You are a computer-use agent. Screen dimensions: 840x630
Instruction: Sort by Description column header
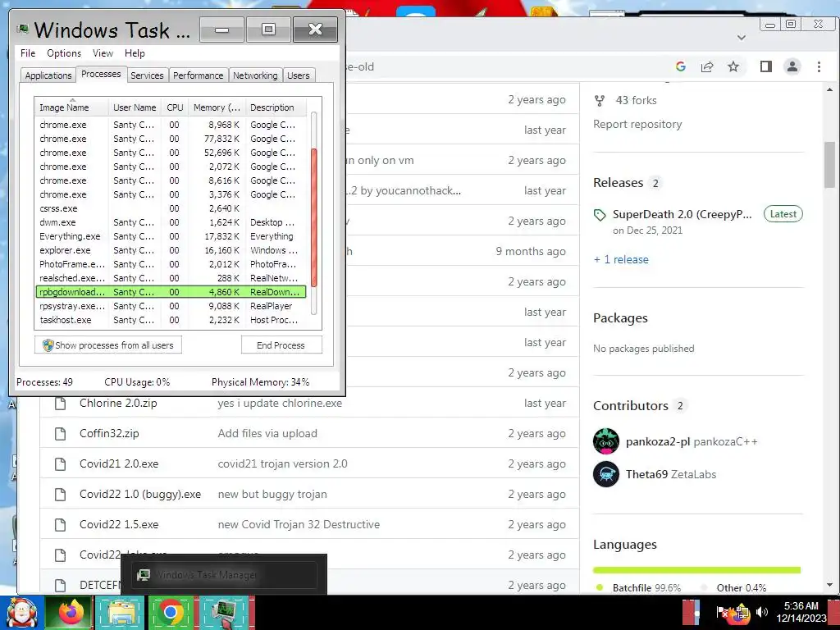[x=276, y=107]
